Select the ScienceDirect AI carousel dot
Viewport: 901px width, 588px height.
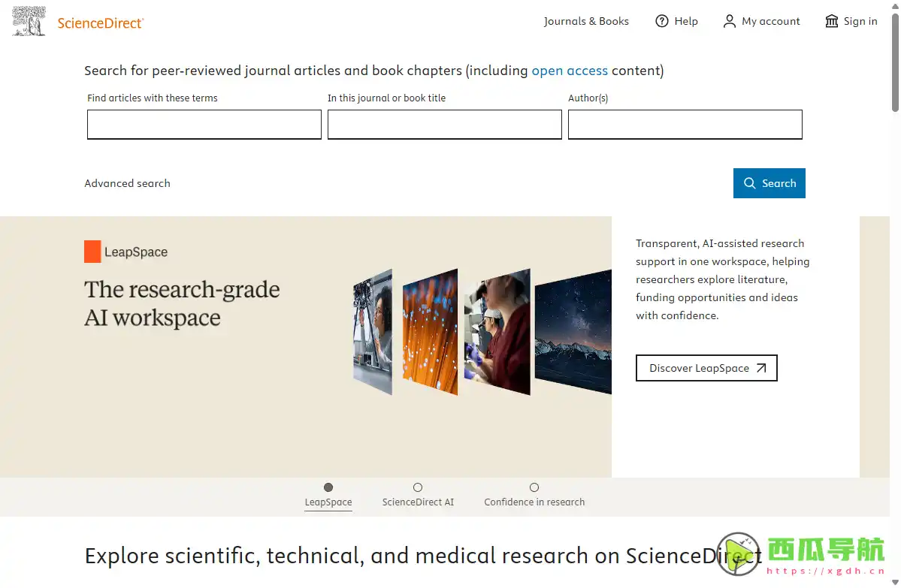[418, 487]
